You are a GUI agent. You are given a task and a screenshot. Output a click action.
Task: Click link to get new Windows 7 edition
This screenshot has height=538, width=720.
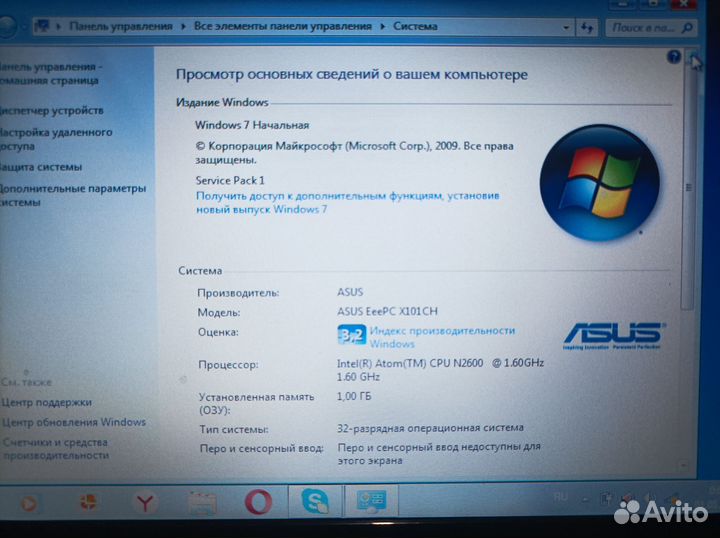click(x=348, y=202)
